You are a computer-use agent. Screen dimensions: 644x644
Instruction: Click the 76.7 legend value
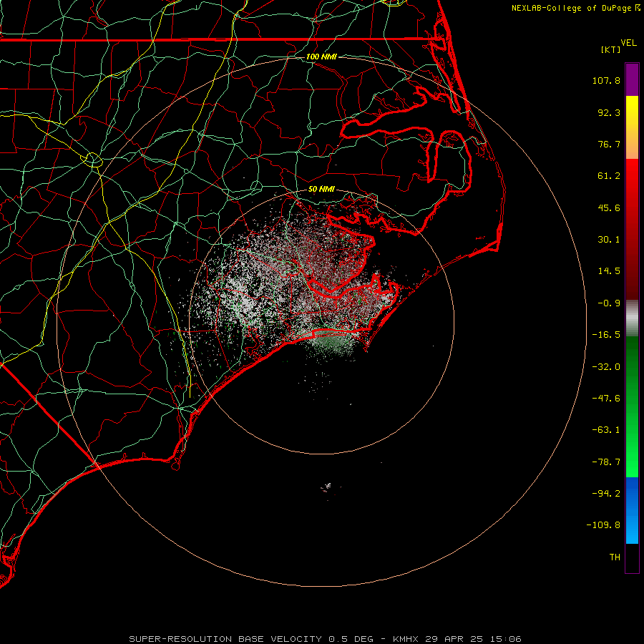coord(609,144)
